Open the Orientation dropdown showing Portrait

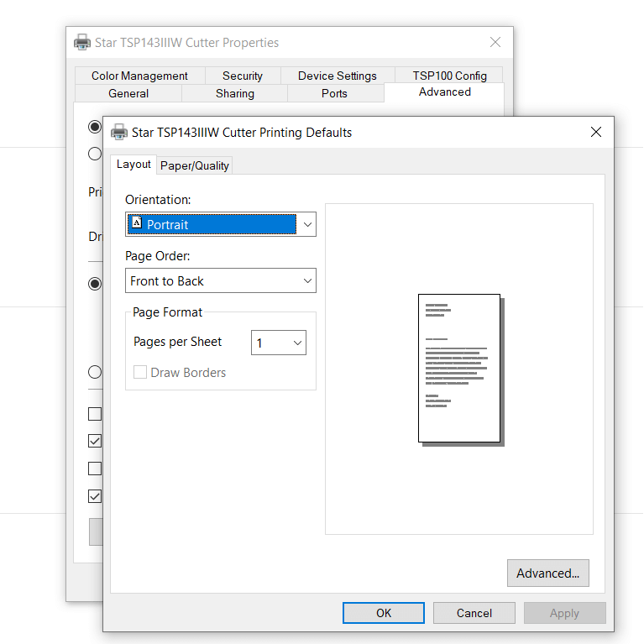(221, 224)
